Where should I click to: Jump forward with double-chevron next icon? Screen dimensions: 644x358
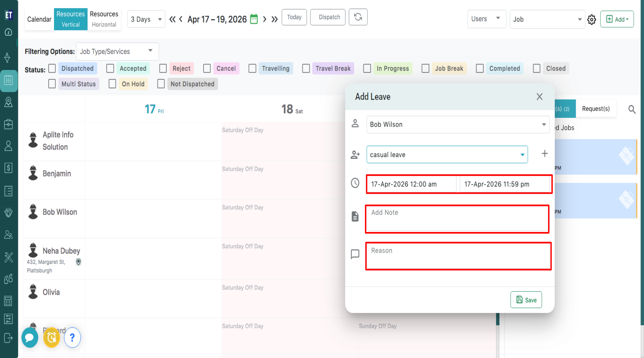[274, 19]
